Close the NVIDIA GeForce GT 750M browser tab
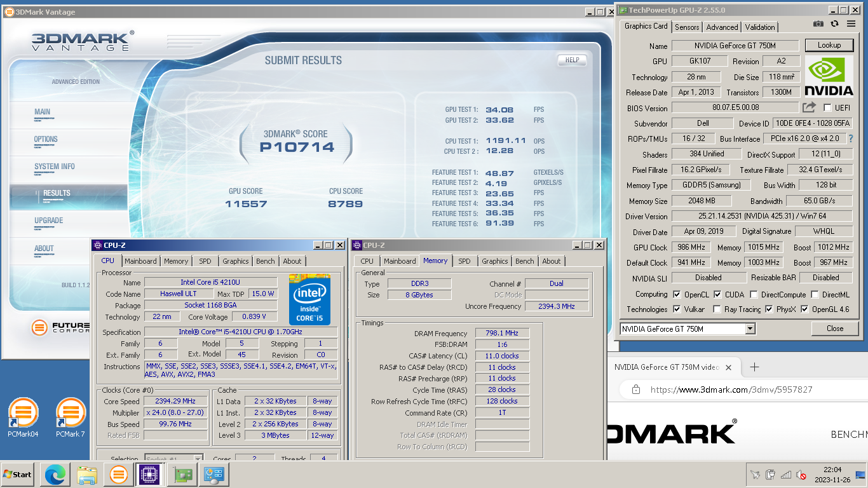This screenshot has height=488, width=868. click(x=728, y=367)
